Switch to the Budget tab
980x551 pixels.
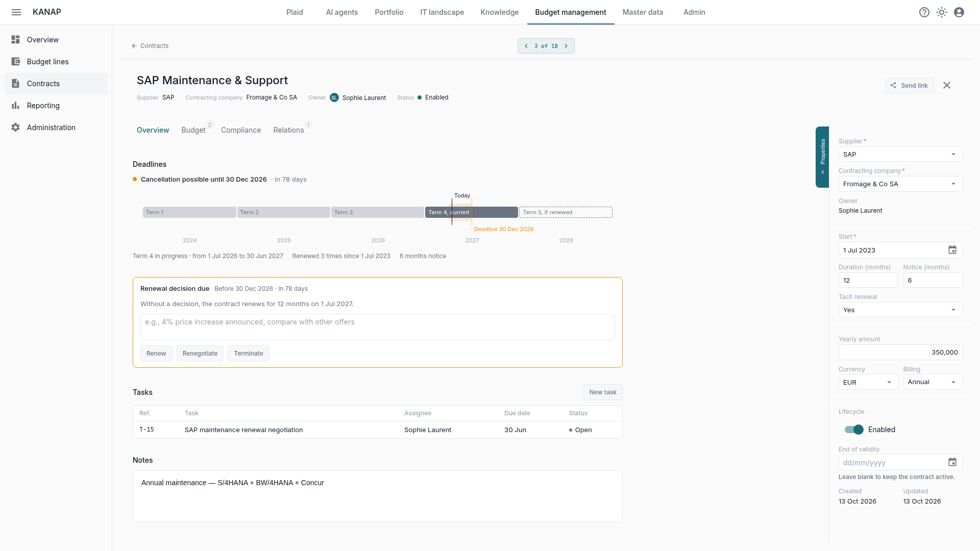[x=193, y=130]
